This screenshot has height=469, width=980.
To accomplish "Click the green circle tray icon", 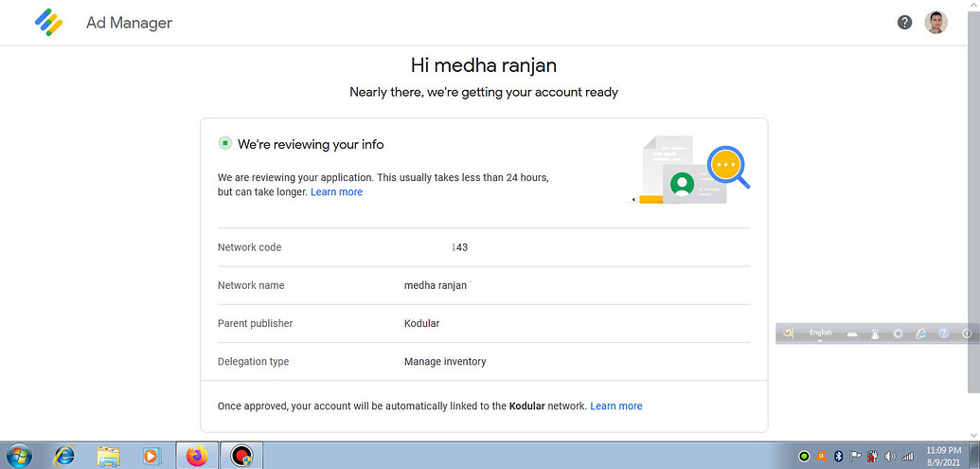I will (805, 456).
